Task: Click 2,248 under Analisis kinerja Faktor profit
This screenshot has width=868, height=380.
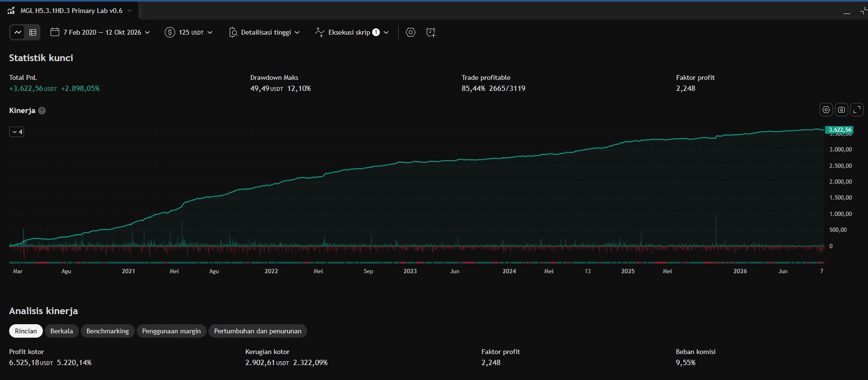Action: (x=491, y=363)
